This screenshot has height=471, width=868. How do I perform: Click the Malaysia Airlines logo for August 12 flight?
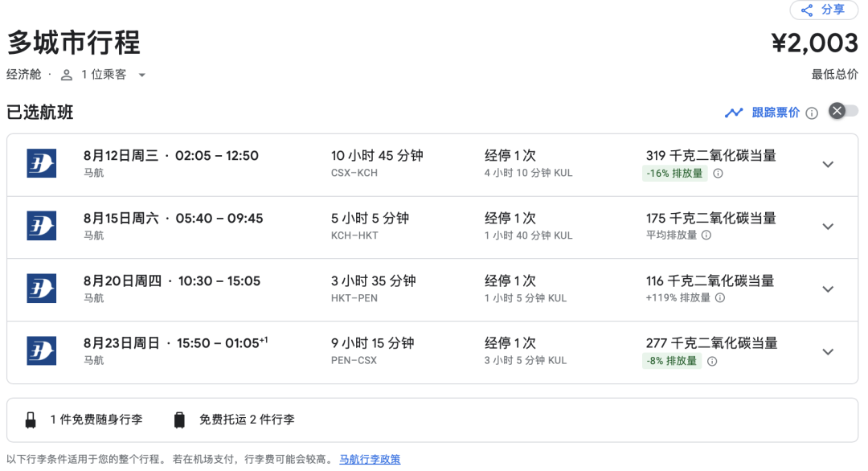click(41, 164)
